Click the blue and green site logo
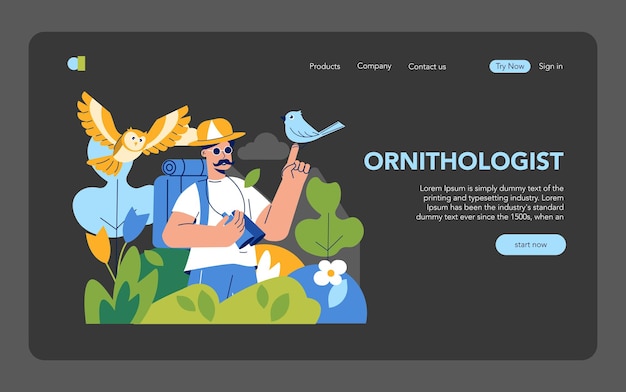626x392 pixels. tap(76, 63)
